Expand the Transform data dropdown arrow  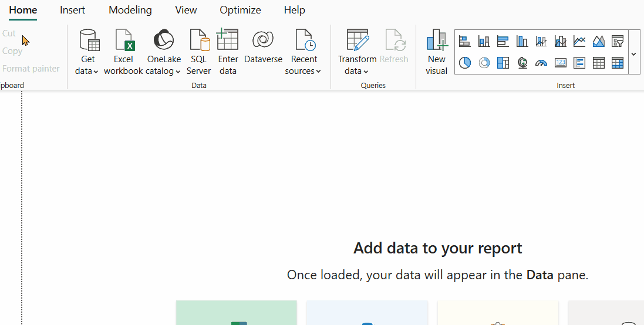(x=366, y=72)
